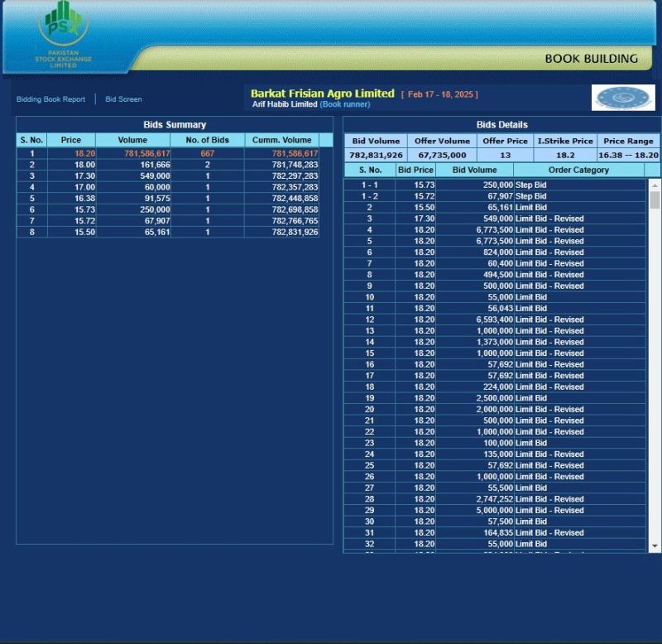Viewport: 662px width, 644px height.
Task: Click bid volume 100,000 in row 23
Action: click(498, 443)
